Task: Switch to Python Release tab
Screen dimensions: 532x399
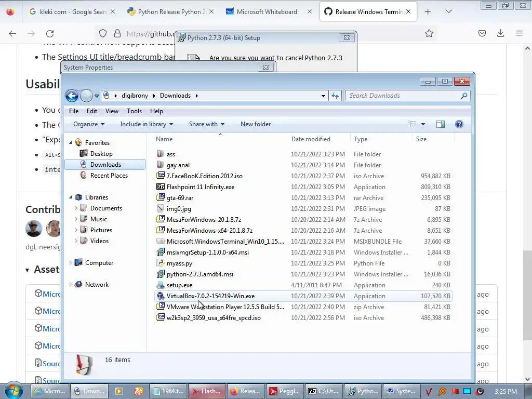Action: coord(171,12)
